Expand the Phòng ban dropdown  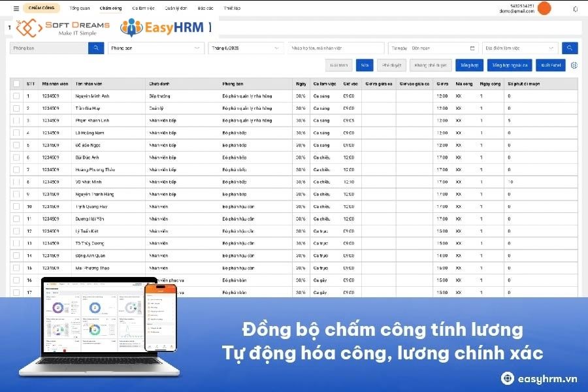click(x=156, y=48)
